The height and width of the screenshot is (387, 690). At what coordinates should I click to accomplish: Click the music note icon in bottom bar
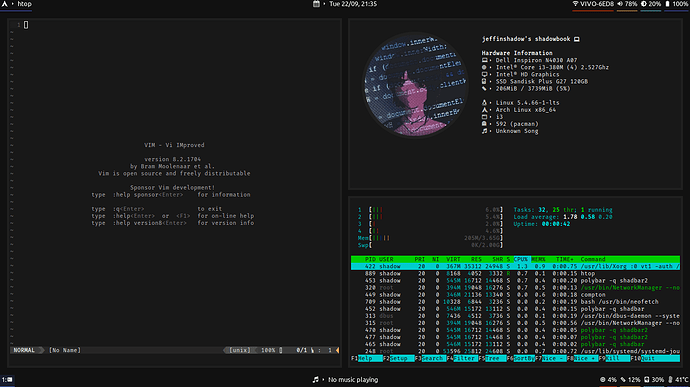316,380
